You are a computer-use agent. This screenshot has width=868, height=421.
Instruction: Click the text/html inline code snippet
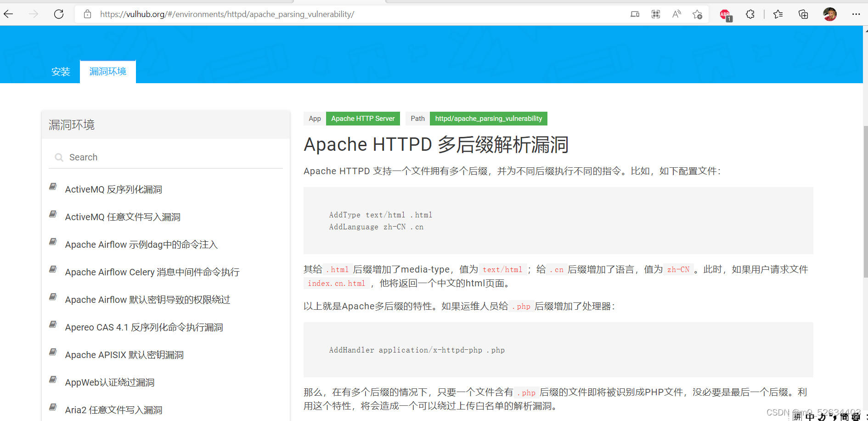click(502, 269)
